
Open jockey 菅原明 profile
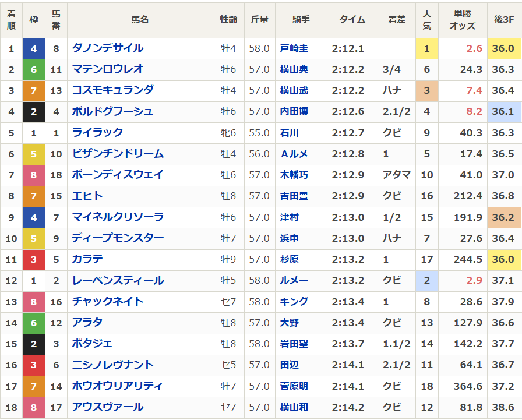click(x=294, y=386)
